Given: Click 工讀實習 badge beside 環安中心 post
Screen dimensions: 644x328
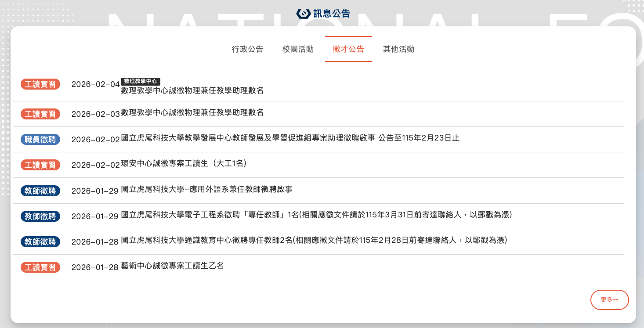Looking at the screenshot, I should click(40, 165).
